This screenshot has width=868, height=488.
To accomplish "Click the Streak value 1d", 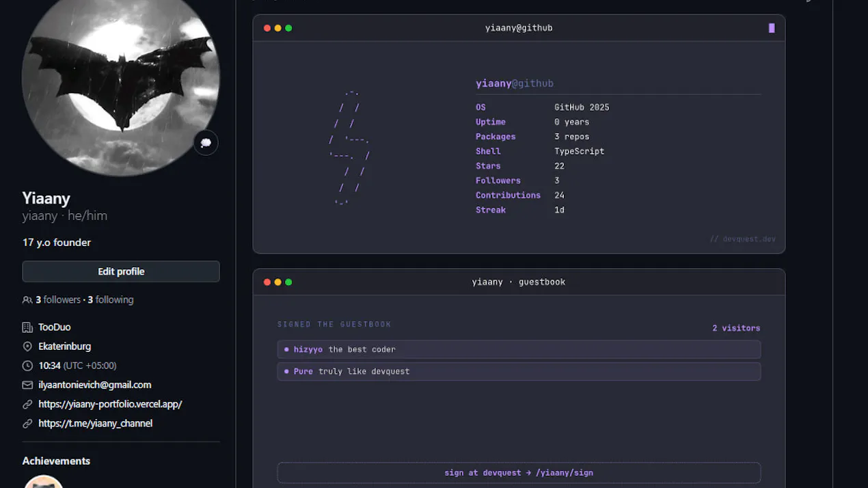I will click(x=560, y=210).
